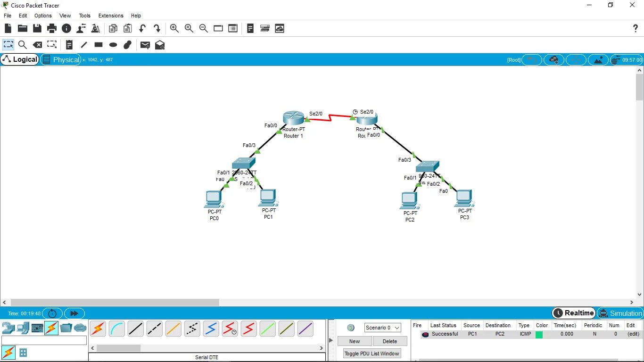Screen dimensions: 644x362
Task: Zoom in on the workspace
Action: pyautogui.click(x=174, y=28)
